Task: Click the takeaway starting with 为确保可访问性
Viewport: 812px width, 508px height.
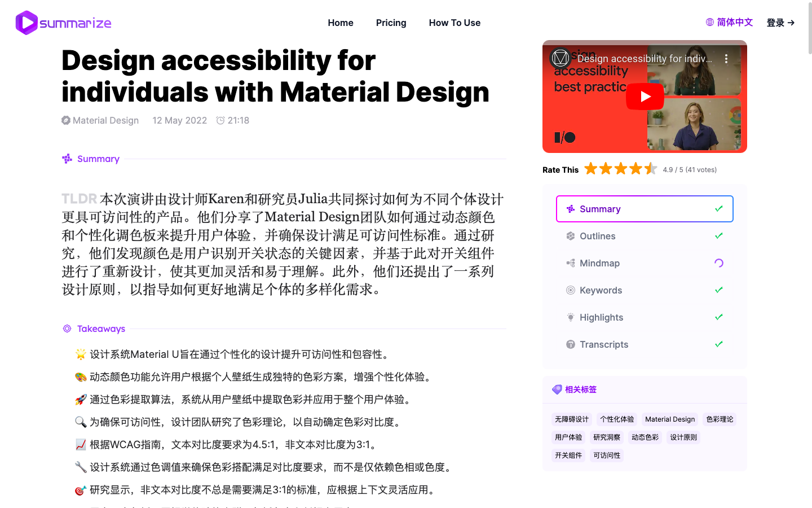Action: 240,422
